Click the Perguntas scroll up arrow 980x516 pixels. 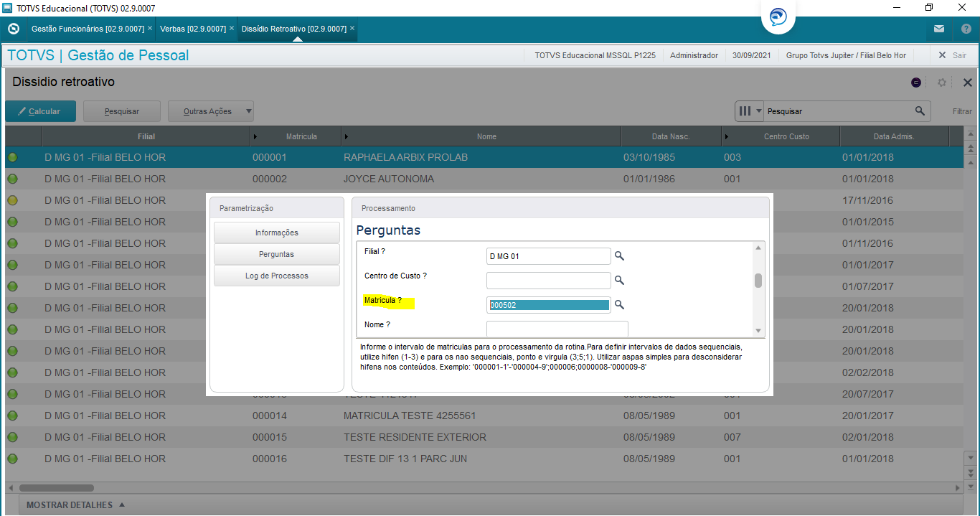758,248
